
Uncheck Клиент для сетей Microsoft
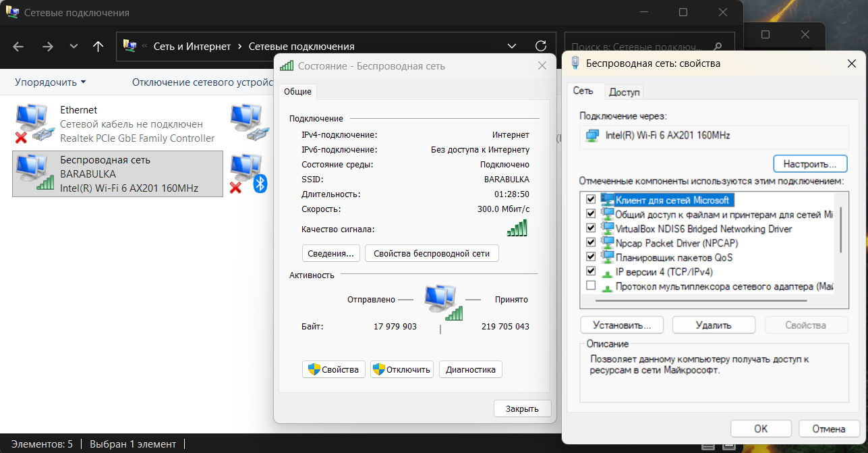pyautogui.click(x=591, y=201)
